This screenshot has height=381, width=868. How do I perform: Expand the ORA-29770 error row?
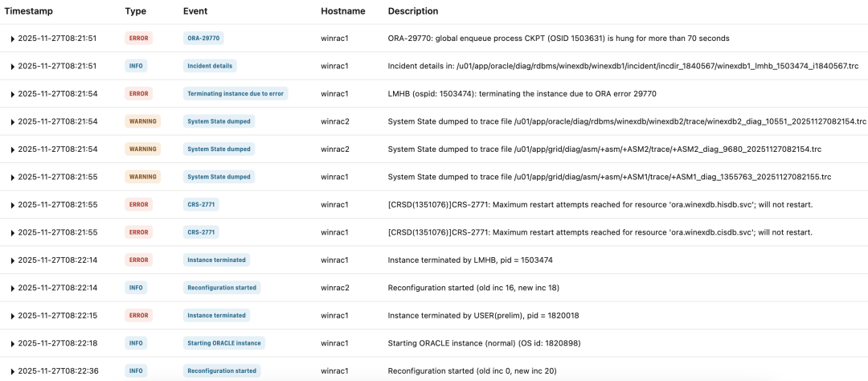[x=12, y=39]
